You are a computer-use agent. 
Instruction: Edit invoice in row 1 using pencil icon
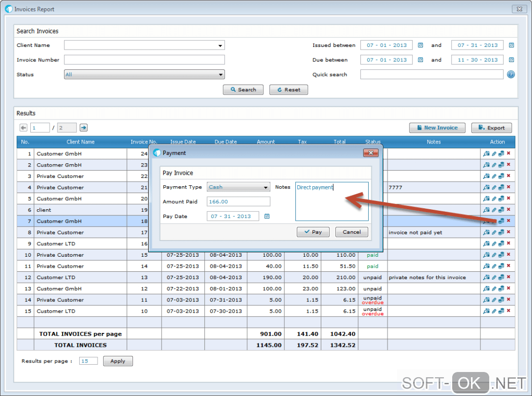[494, 154]
